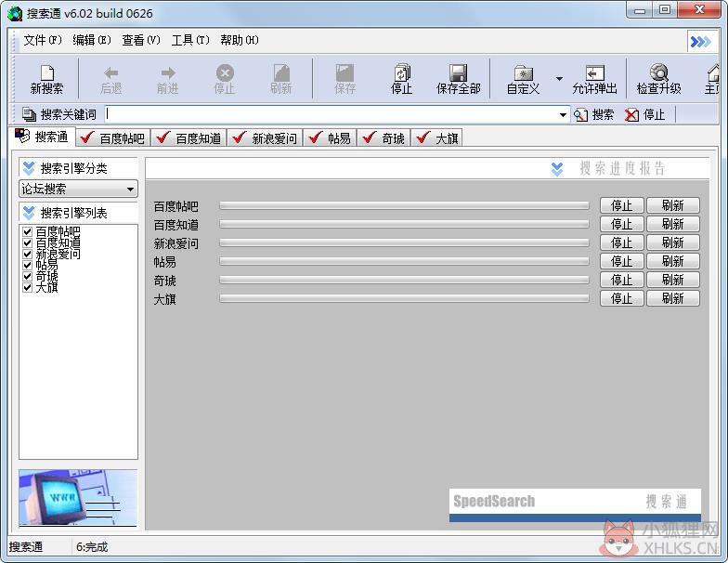Click the 自定义 folder icon

(524, 72)
